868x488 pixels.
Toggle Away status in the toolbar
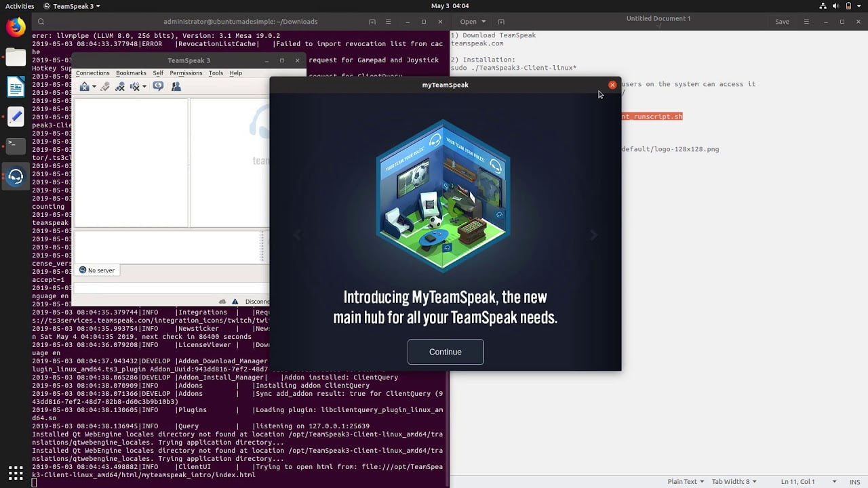[x=105, y=87]
